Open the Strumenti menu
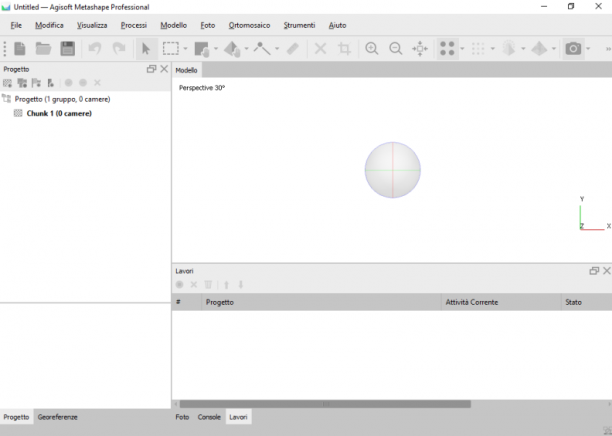Viewport: 612px width, 436px height. [x=299, y=25]
